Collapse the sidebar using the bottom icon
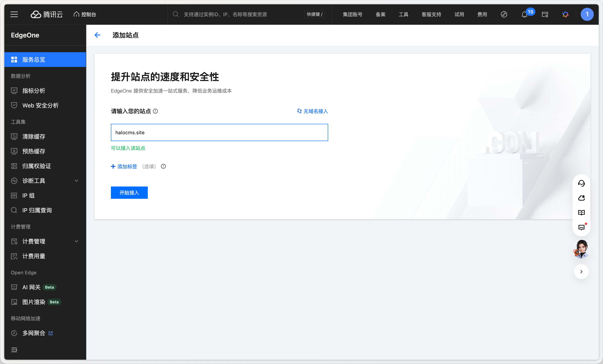 click(x=14, y=350)
